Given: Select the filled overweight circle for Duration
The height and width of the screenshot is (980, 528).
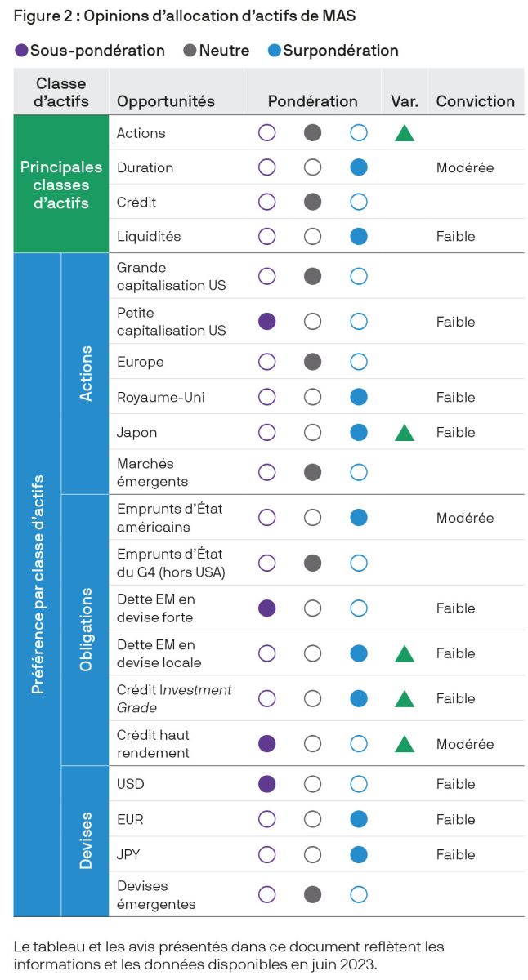Looking at the screenshot, I should point(358,167).
